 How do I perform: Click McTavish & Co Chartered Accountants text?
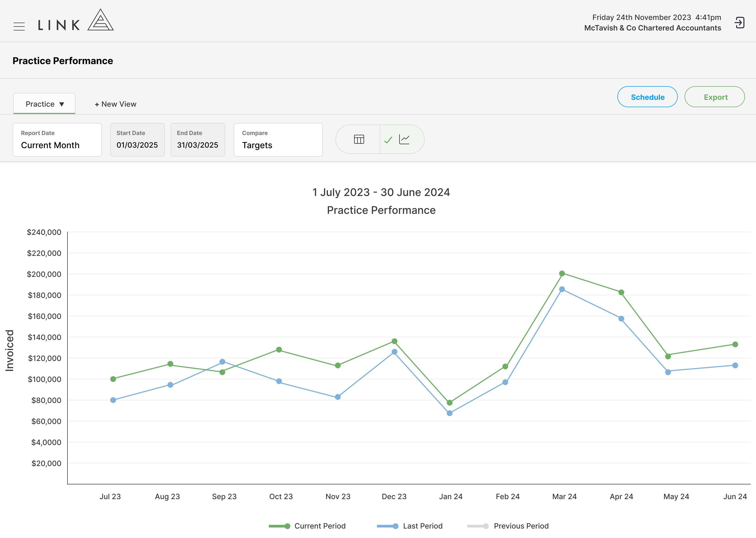coord(652,28)
